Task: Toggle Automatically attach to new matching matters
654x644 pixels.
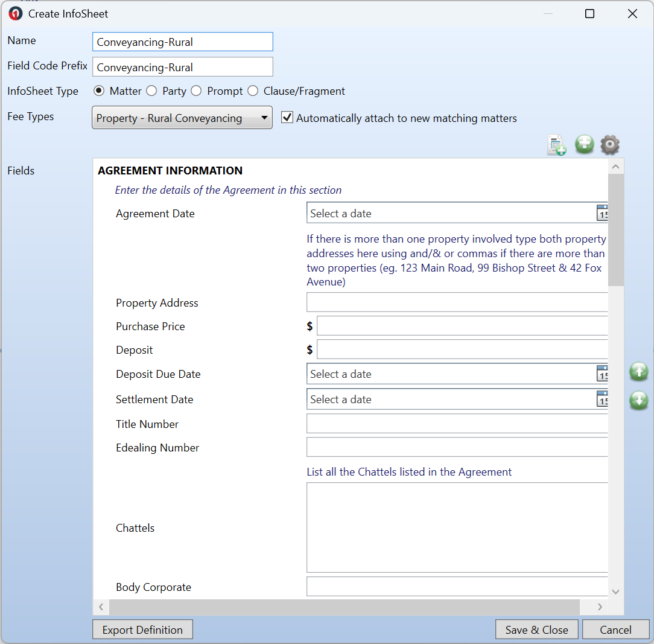Action: (287, 117)
